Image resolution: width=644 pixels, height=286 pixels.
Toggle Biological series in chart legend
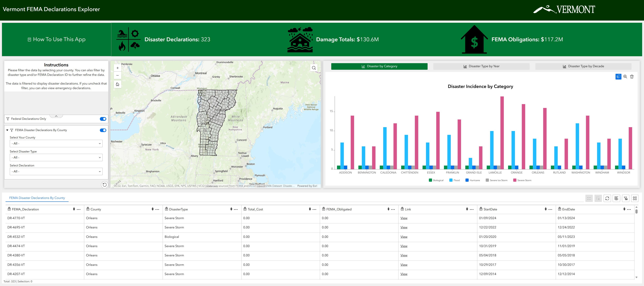point(436,180)
